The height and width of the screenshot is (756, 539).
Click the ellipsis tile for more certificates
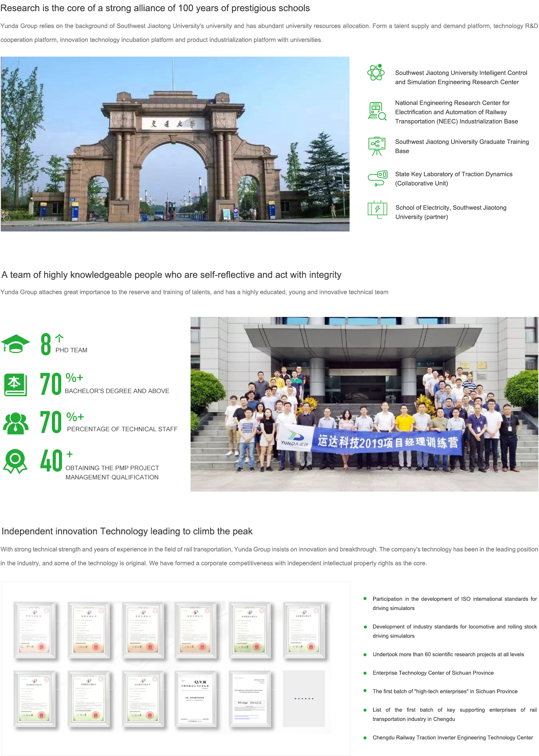pos(304,699)
